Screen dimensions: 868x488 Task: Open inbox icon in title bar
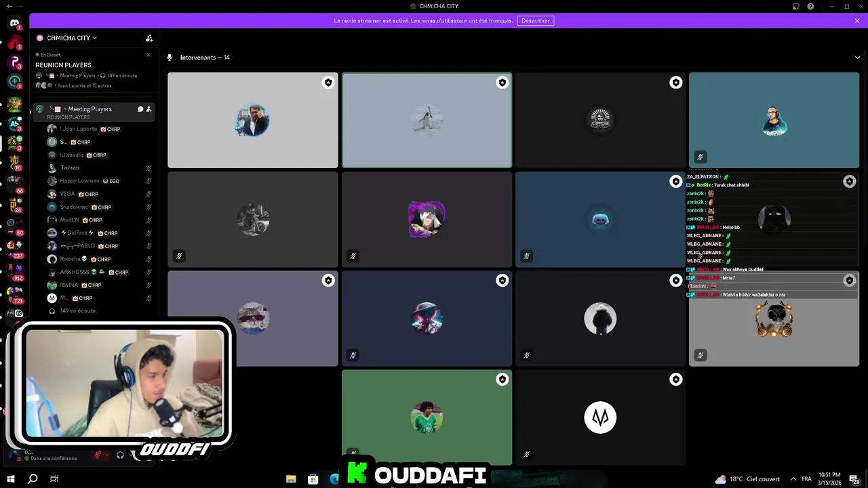pyautogui.click(x=795, y=6)
